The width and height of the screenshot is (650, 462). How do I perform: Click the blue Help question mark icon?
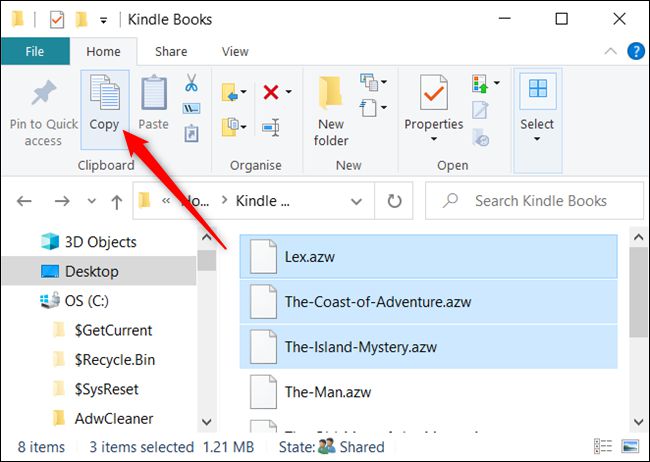[636, 51]
